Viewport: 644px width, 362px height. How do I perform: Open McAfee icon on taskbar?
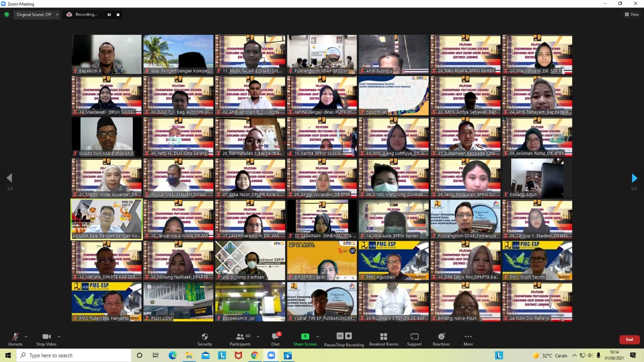click(238, 355)
